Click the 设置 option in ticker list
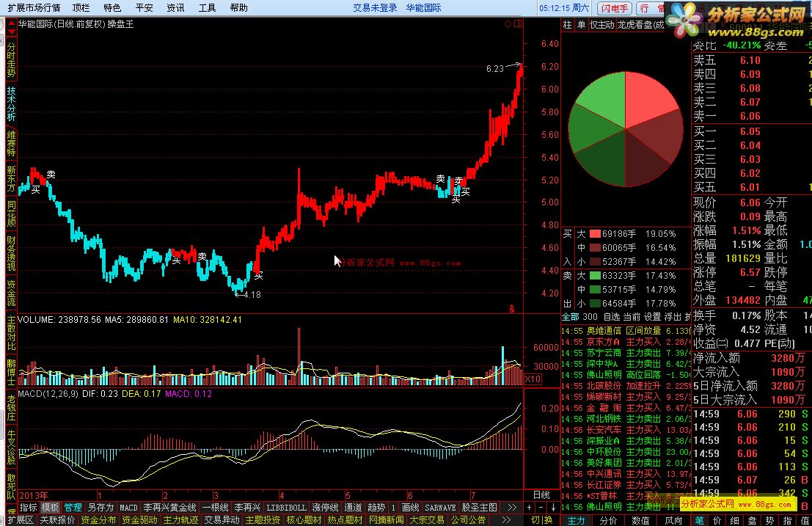 coord(653,316)
